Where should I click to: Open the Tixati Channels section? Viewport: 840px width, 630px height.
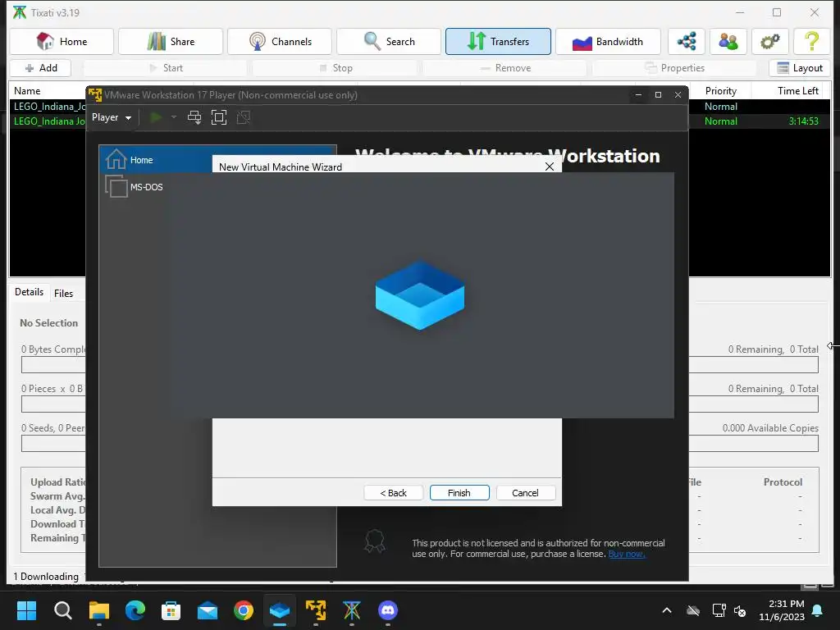click(280, 41)
